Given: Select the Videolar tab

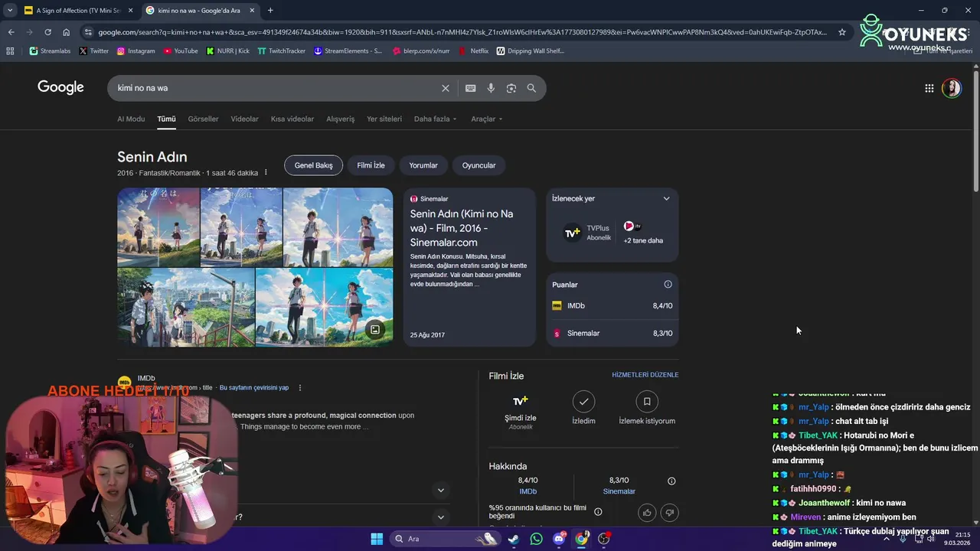Looking at the screenshot, I should click(245, 119).
